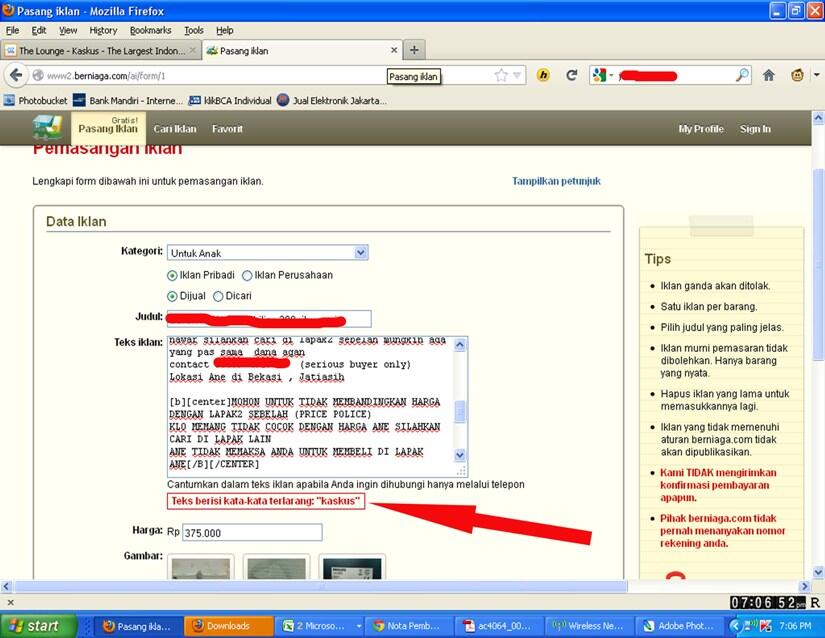Open the URL bar history dropdown arrow
Image resolution: width=825 pixels, height=638 pixels.
(517, 76)
